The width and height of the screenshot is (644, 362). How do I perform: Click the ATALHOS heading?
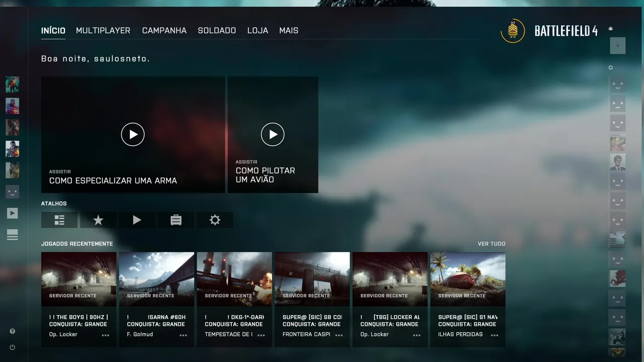(x=54, y=204)
